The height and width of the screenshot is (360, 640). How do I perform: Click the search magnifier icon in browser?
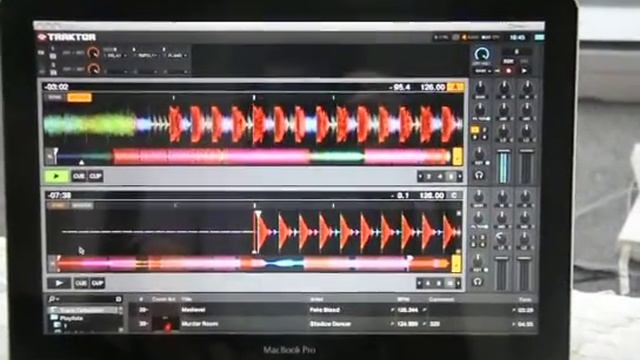[52, 299]
